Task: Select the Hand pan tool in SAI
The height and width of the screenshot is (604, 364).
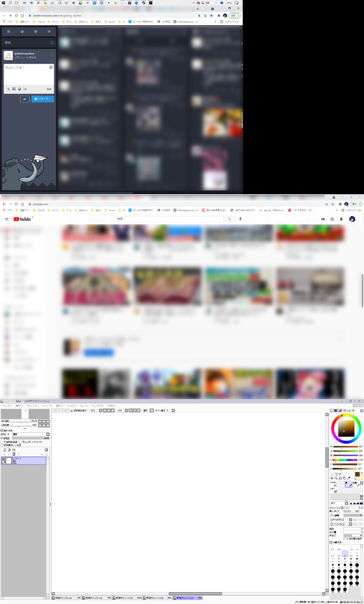Action: tap(344, 478)
